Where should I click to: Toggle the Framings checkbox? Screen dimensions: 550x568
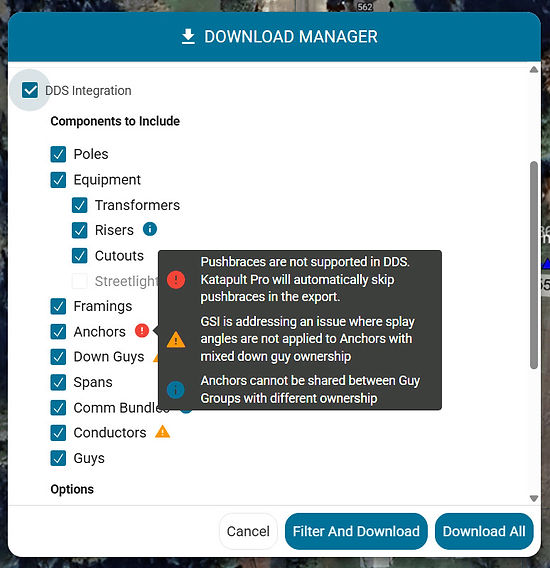coord(58,306)
